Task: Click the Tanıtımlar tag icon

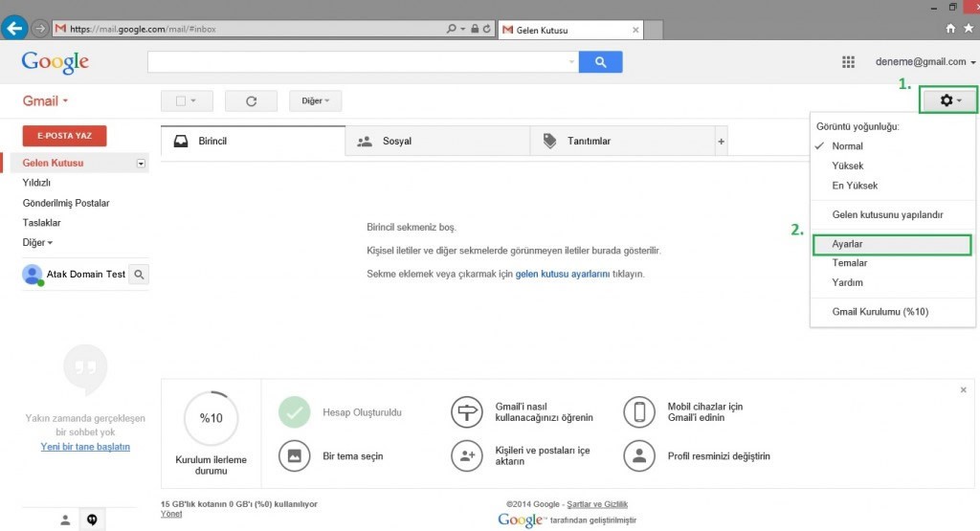Action: pyautogui.click(x=549, y=142)
